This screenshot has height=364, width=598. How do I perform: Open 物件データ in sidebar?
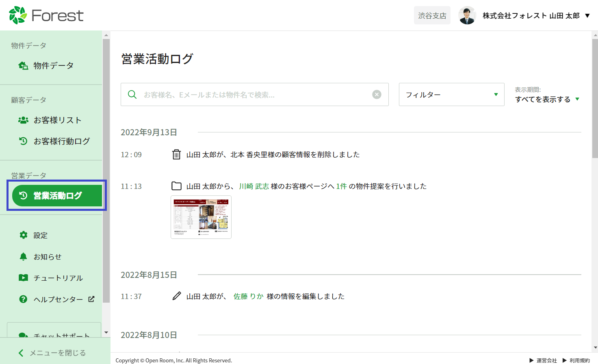coord(53,65)
